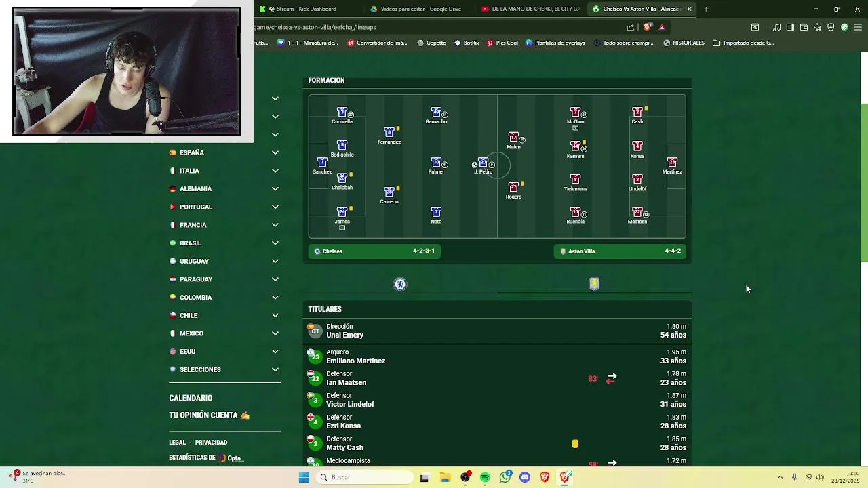This screenshot has width=868, height=488.
Task: Click goalkeeper Martinez's shirt icon on the pitch
Action: click(672, 163)
